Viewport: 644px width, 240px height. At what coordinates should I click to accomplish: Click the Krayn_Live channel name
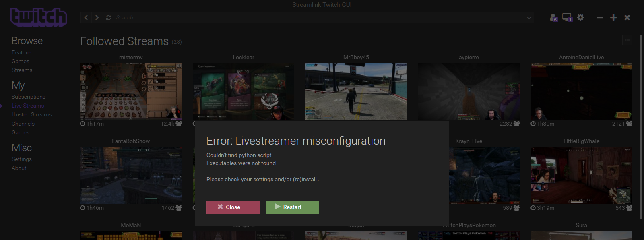click(469, 141)
